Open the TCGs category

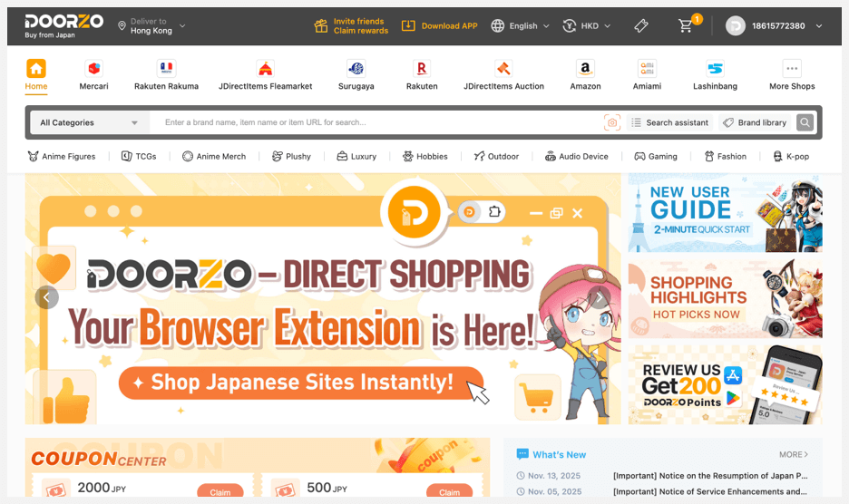(x=139, y=157)
